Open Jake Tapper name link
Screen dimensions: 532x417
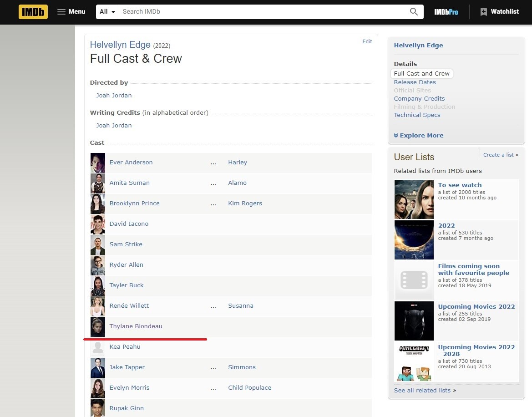pos(127,367)
